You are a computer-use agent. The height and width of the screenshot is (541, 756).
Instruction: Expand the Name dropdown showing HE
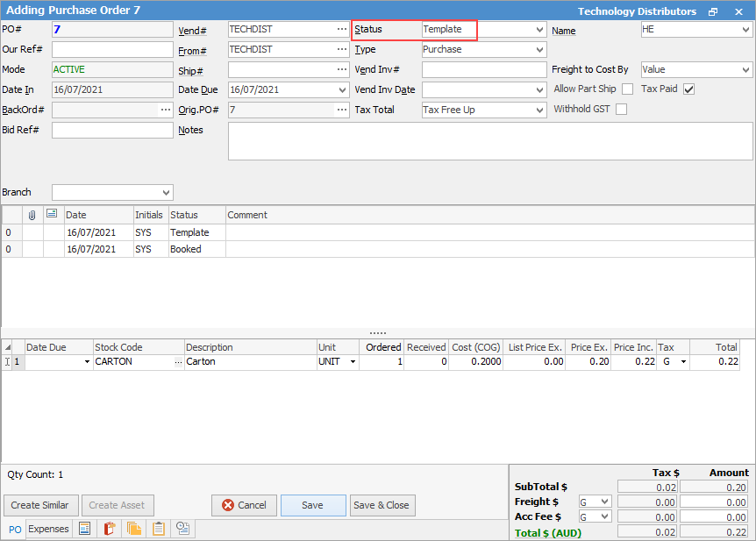point(745,30)
